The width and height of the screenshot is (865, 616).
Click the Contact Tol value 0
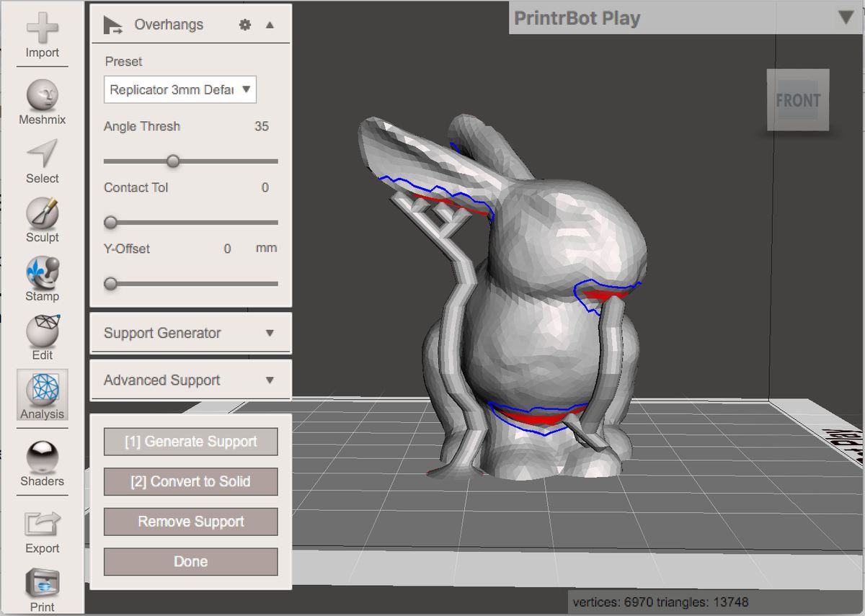pos(265,187)
